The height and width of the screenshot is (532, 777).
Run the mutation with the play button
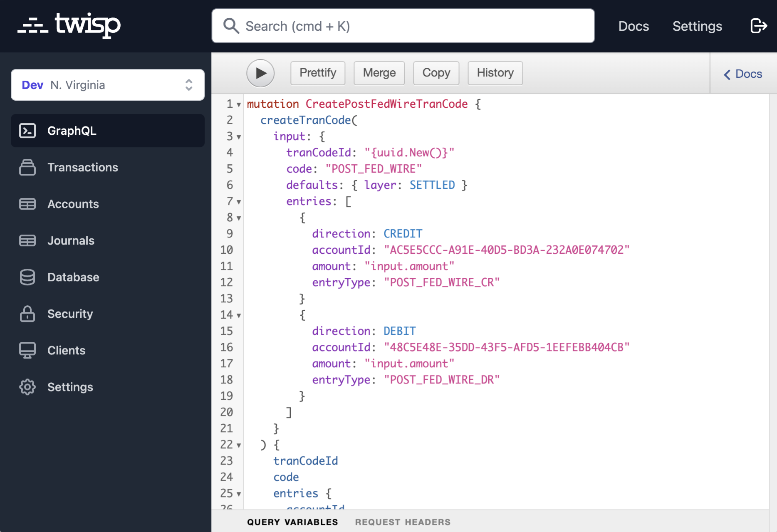[x=260, y=73]
